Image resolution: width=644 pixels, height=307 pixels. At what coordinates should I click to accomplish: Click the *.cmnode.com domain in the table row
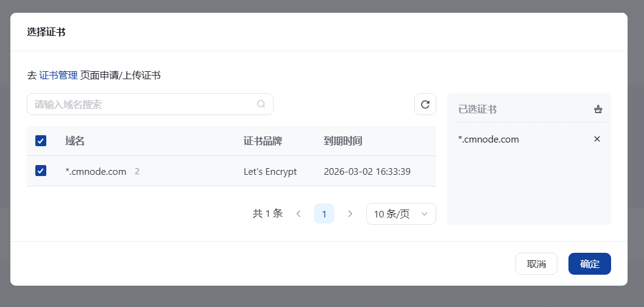click(96, 172)
